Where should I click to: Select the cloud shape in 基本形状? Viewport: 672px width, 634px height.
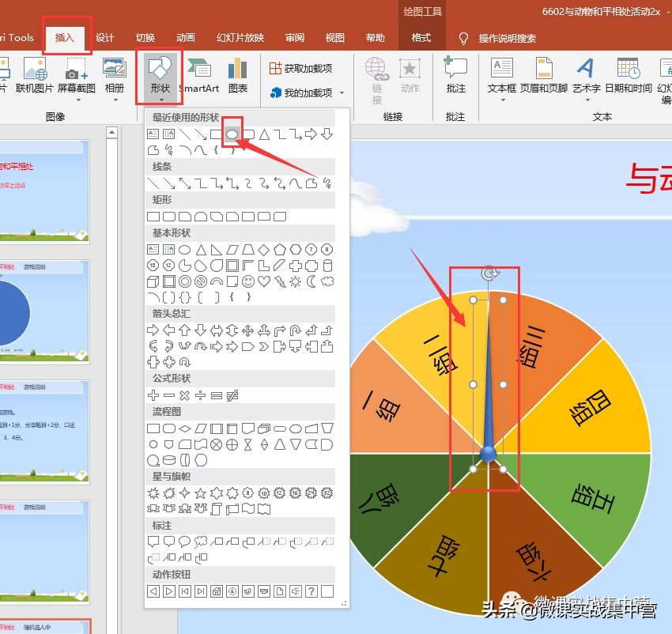click(327, 281)
